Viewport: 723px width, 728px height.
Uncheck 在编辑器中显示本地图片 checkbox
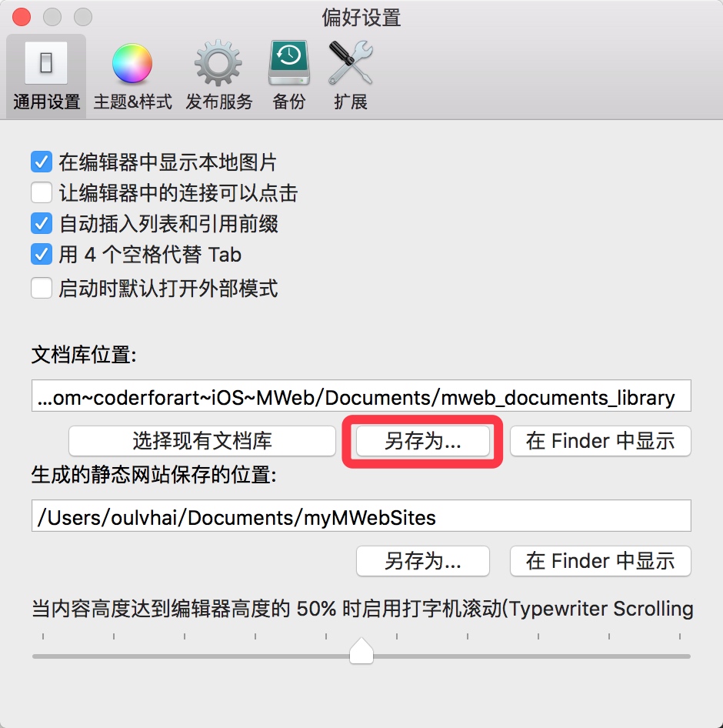42,162
